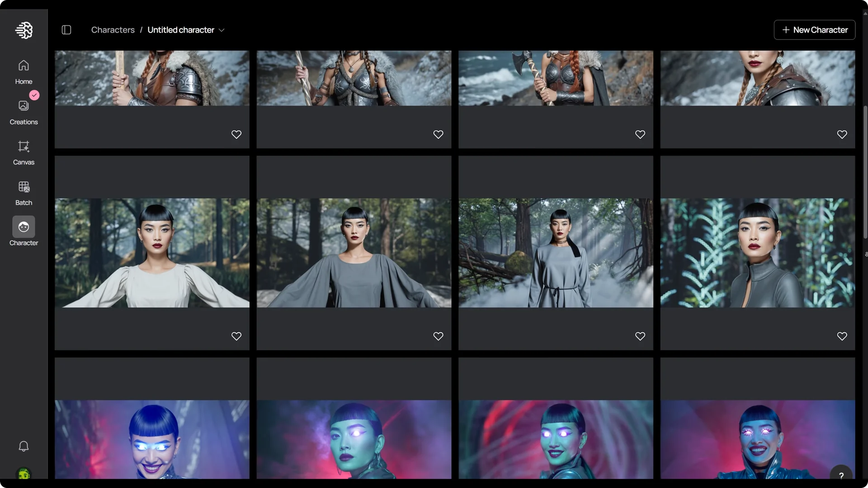Open help via the question mark icon
This screenshot has height=488, width=868.
tap(842, 475)
